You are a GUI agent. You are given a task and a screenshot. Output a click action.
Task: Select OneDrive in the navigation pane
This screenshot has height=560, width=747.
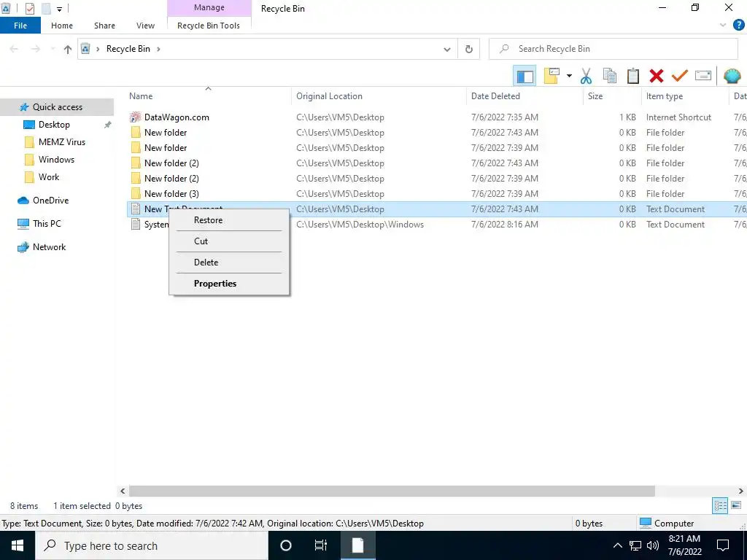tap(50, 201)
